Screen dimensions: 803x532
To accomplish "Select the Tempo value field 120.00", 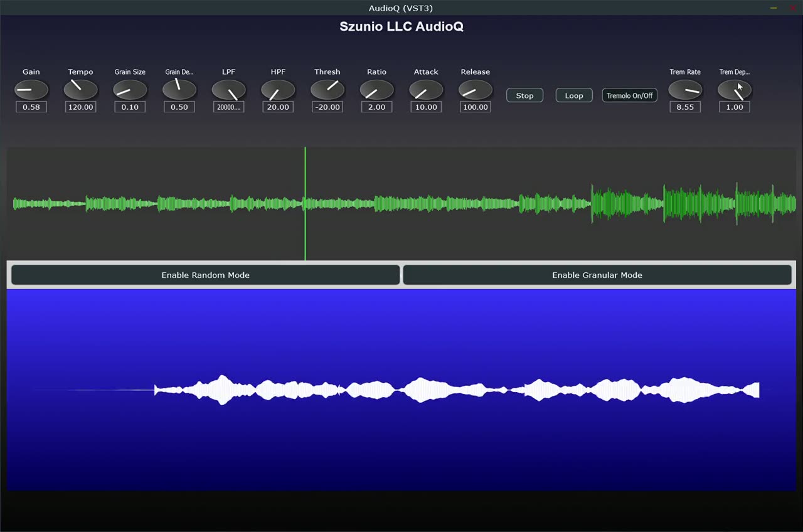I will point(80,107).
